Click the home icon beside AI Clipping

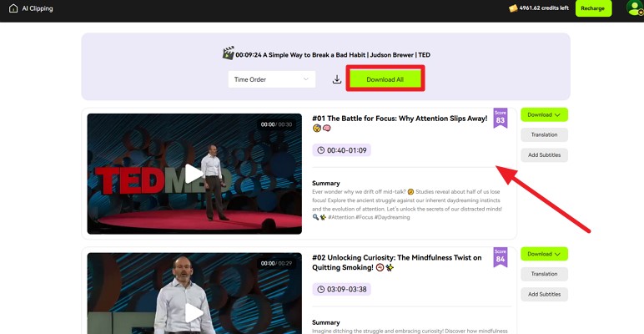pos(13,8)
